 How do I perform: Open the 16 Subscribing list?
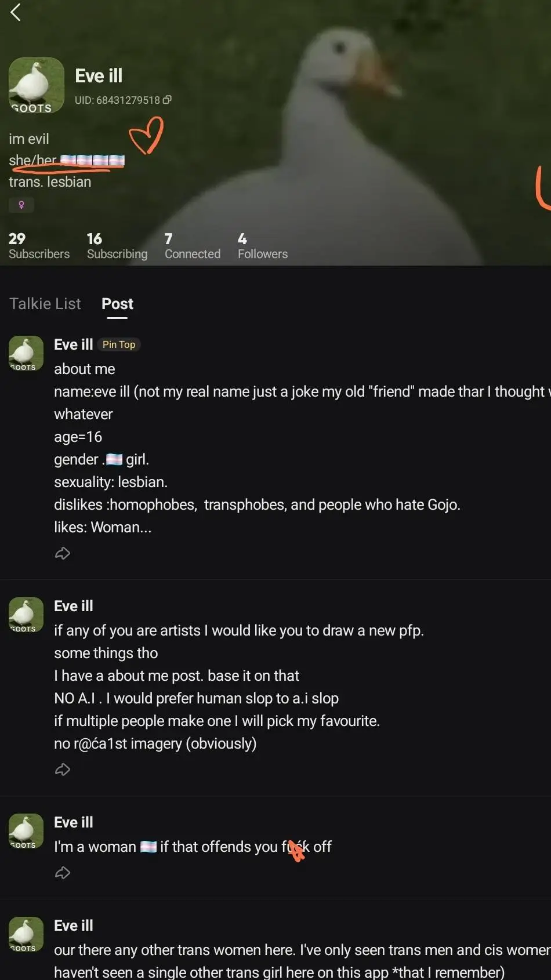click(x=117, y=246)
